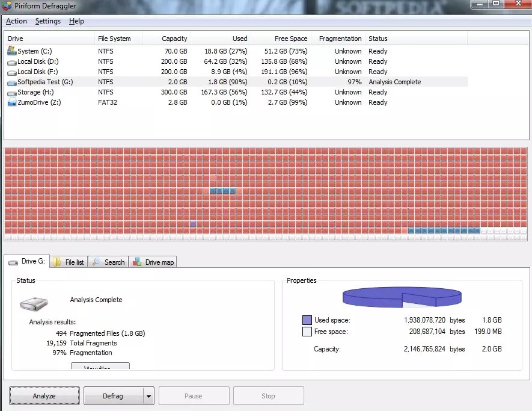Viewport: 532px width, 411px height.
Task: Sort by the Free Space column header
Action: pos(281,39)
